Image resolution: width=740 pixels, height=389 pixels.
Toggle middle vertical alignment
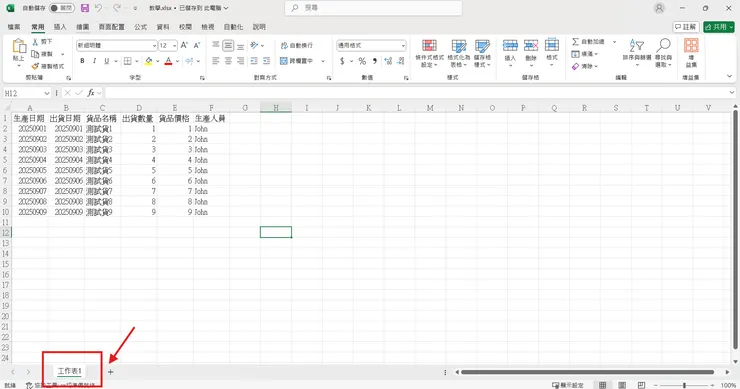(x=228, y=45)
